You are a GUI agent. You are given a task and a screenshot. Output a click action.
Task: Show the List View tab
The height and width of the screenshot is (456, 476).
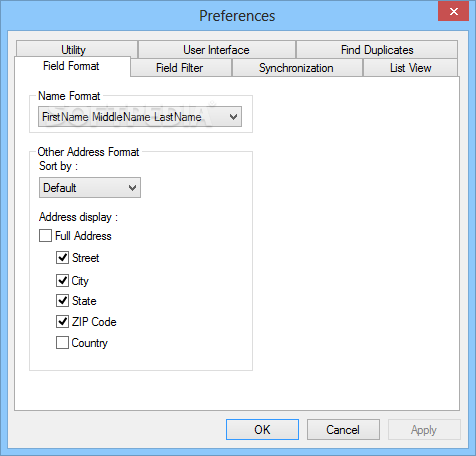(410, 68)
